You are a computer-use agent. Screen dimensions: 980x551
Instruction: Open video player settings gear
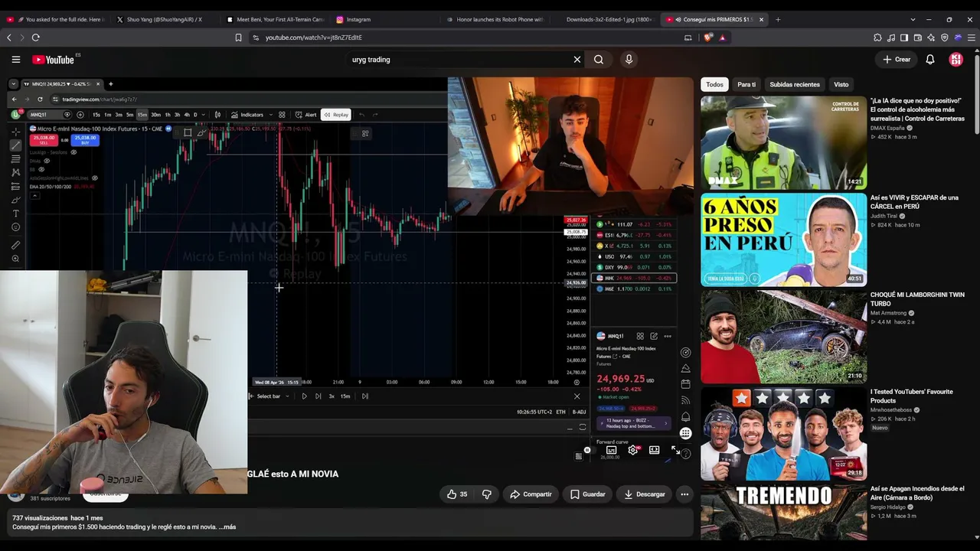(x=632, y=450)
